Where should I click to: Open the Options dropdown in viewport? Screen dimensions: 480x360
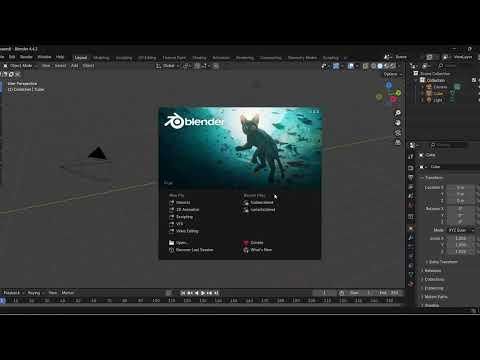tap(393, 74)
